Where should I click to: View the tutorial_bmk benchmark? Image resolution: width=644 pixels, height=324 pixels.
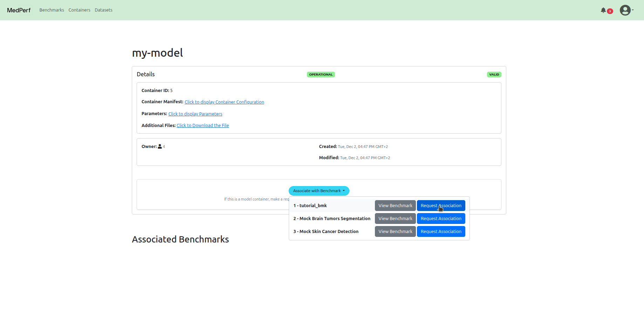tap(395, 206)
